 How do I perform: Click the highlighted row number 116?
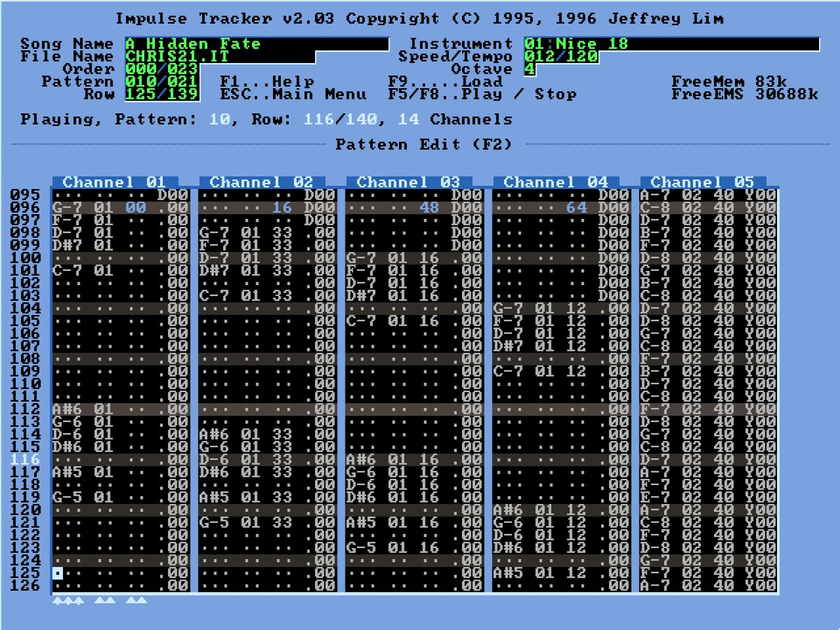coord(25,460)
